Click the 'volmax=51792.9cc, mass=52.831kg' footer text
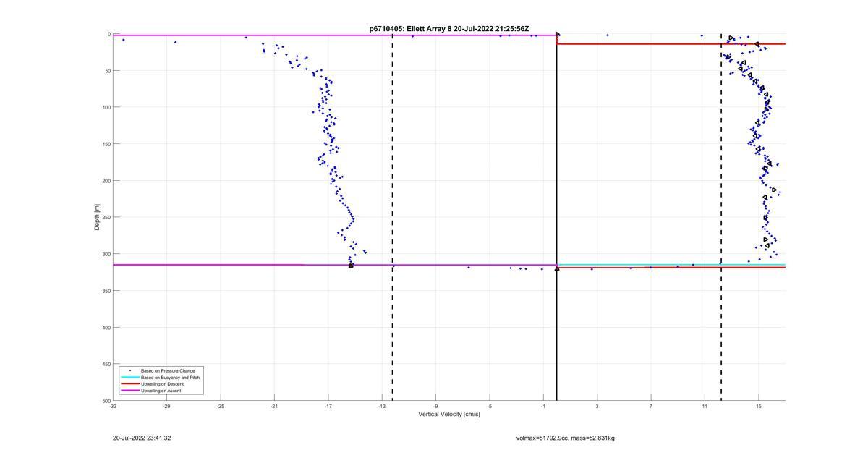Screen dimensions: 868x450 [566, 438]
